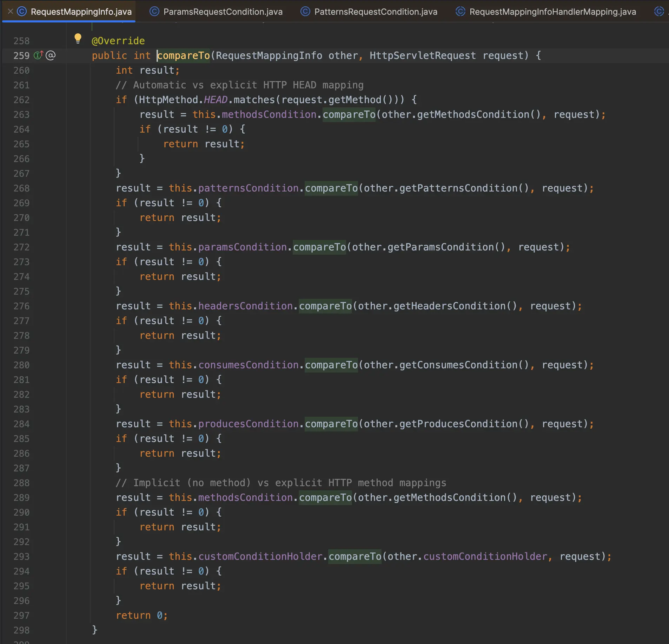669x644 pixels.
Task: Close the RequestMappingInfo.java tab
Action: point(11,12)
